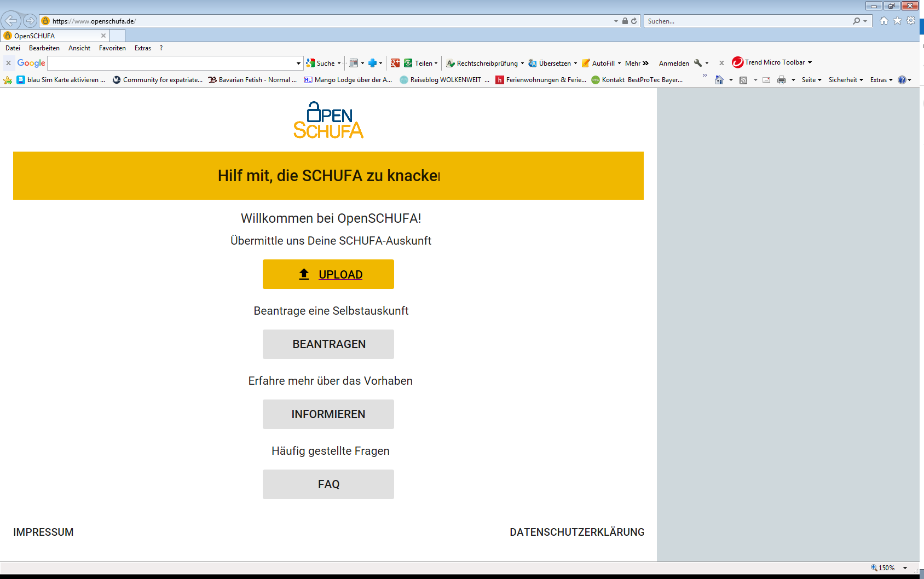Expand the address bar URL dropdown
The image size is (924, 579).
click(x=616, y=21)
